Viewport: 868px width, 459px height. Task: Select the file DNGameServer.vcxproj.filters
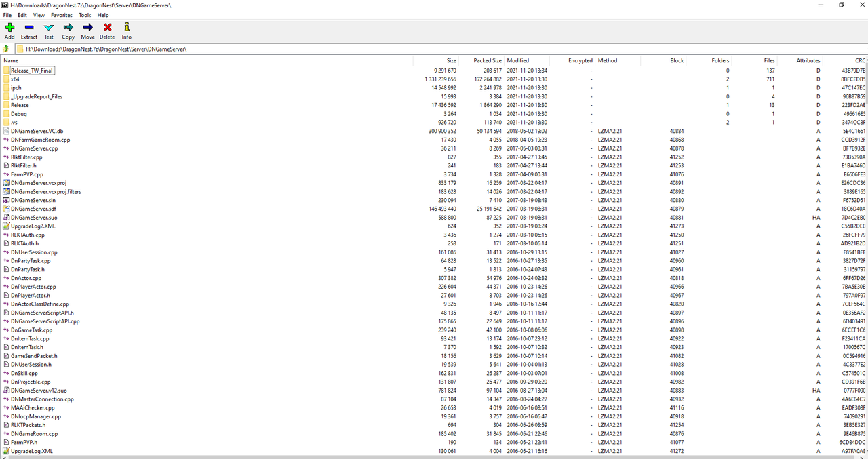tap(45, 192)
